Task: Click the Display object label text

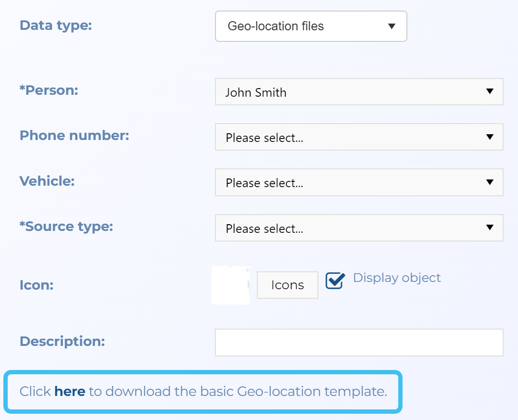Action: click(397, 278)
